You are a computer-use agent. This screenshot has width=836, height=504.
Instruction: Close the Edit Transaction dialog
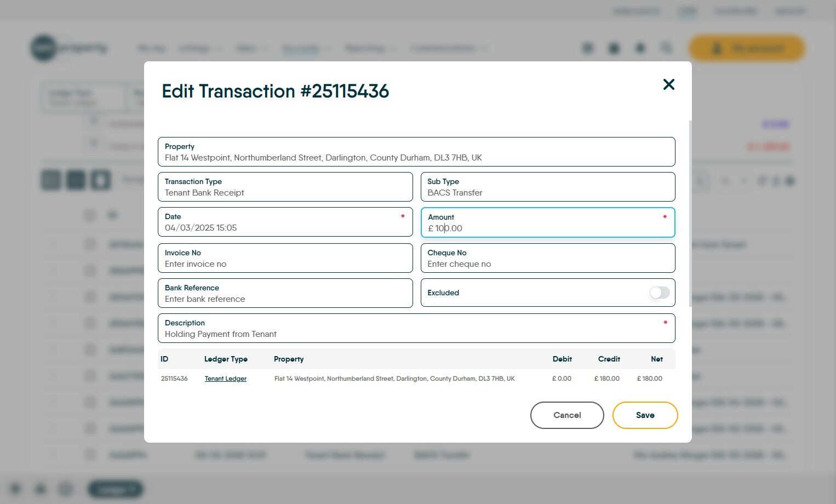pyautogui.click(x=668, y=84)
